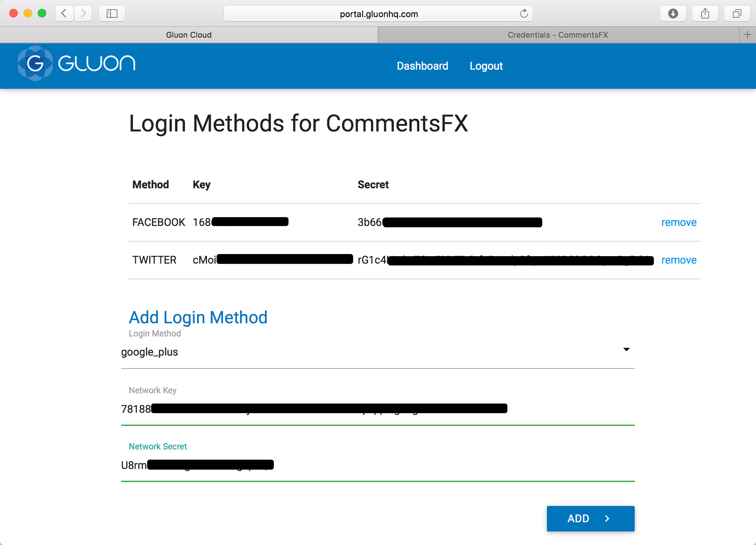Click the Method column header
This screenshot has height=545, width=756.
coord(151,185)
